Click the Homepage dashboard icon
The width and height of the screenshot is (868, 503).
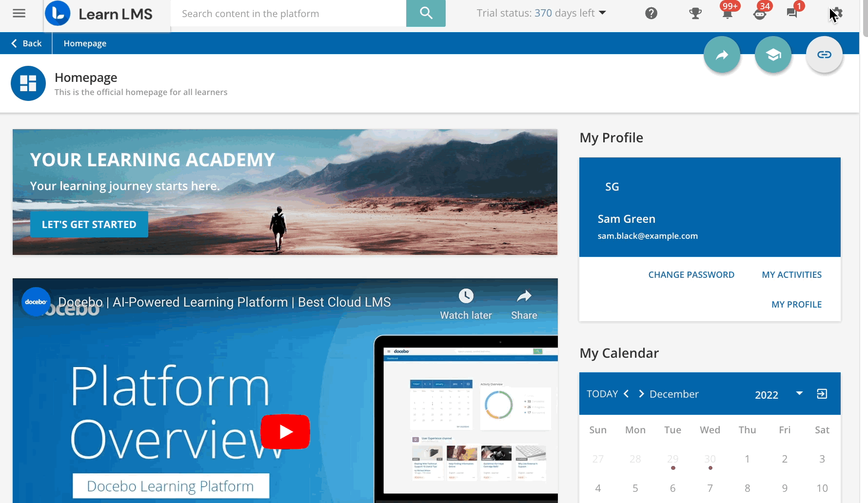click(28, 83)
